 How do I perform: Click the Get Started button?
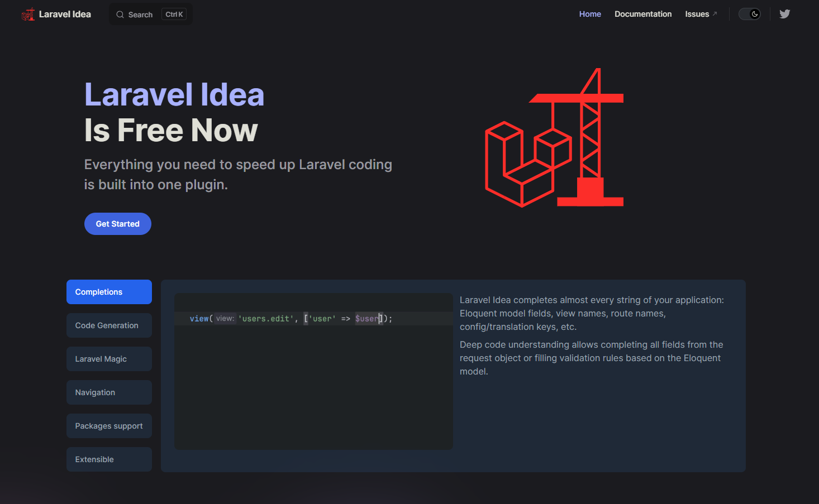(118, 224)
